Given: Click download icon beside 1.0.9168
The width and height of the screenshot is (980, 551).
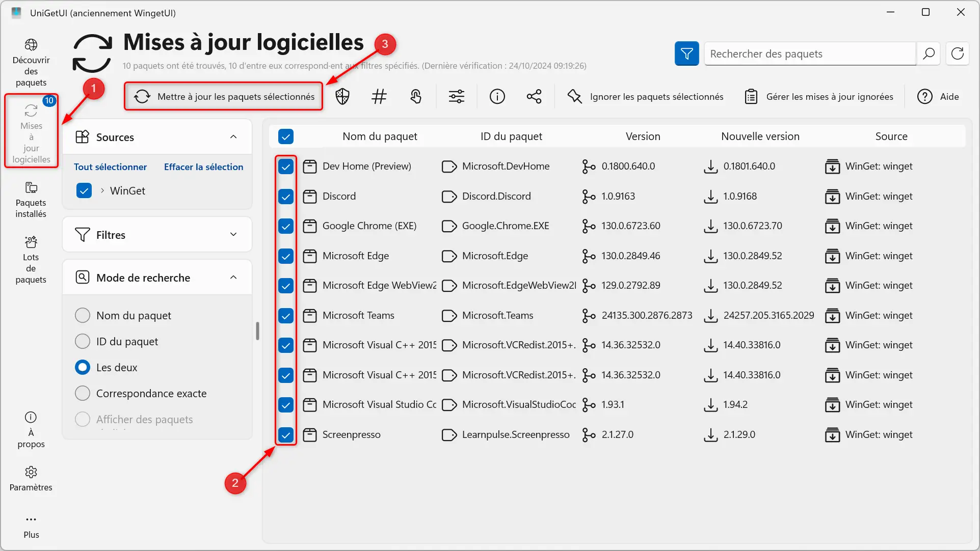Looking at the screenshot, I should (x=710, y=197).
